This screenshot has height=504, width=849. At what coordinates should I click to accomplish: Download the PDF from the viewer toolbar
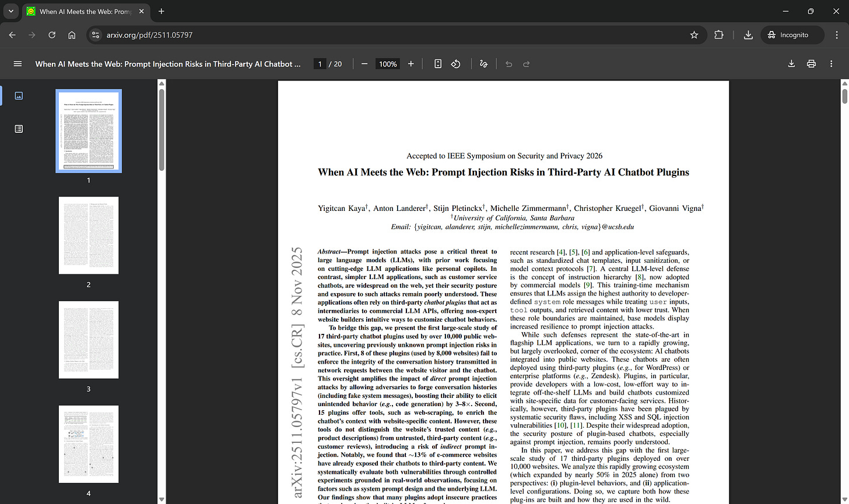click(791, 64)
